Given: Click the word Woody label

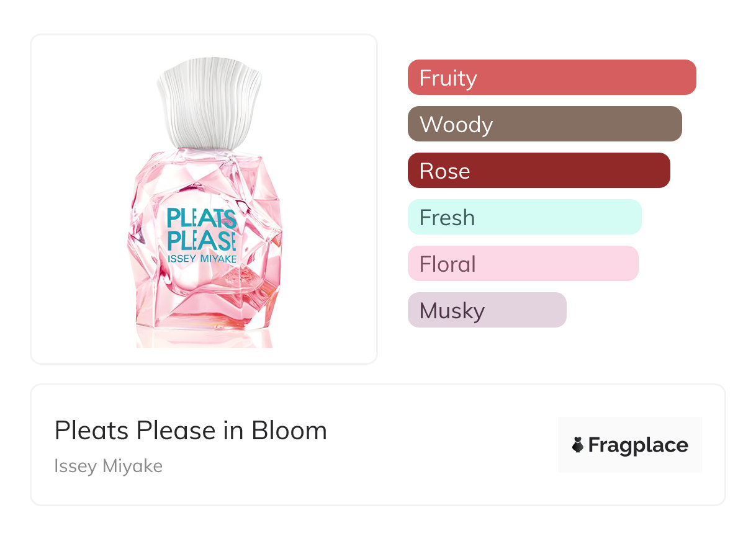Looking at the screenshot, I should tap(456, 125).
